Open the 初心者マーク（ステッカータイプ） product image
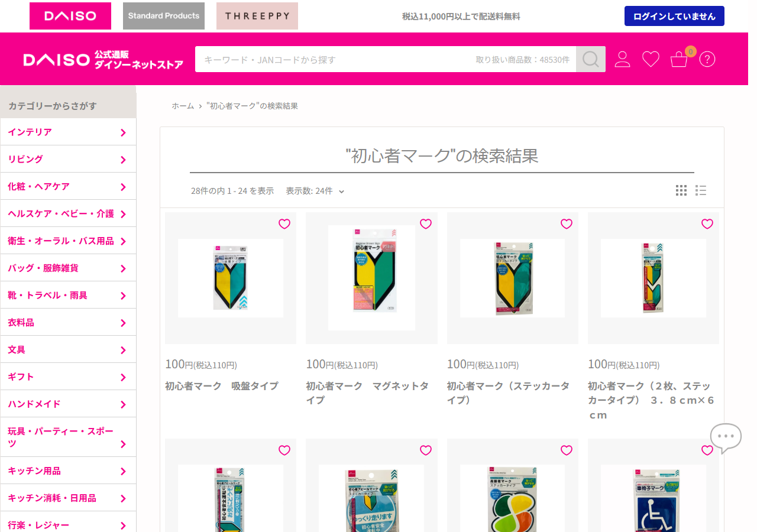Image resolution: width=757 pixels, height=532 pixels. [513, 278]
